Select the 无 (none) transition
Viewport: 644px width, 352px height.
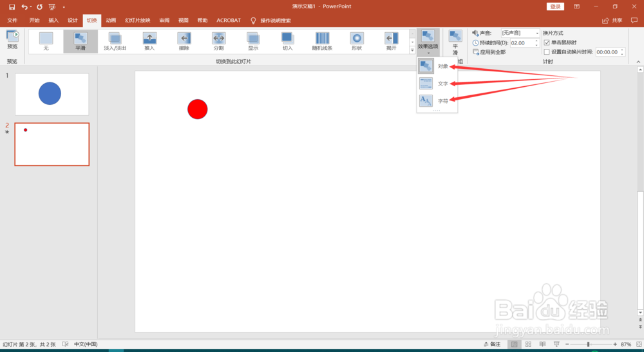pos(46,41)
